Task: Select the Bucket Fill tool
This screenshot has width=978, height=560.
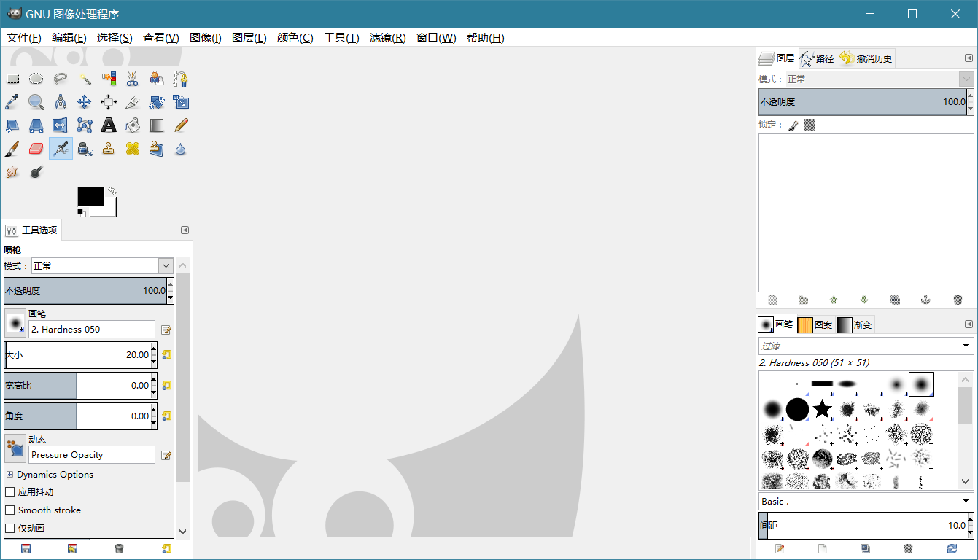Action: (132, 125)
